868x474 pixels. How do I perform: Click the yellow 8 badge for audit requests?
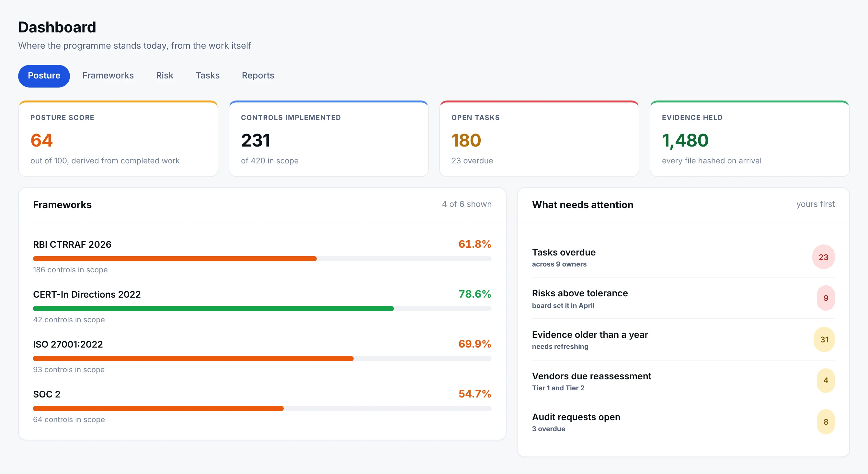pyautogui.click(x=826, y=422)
